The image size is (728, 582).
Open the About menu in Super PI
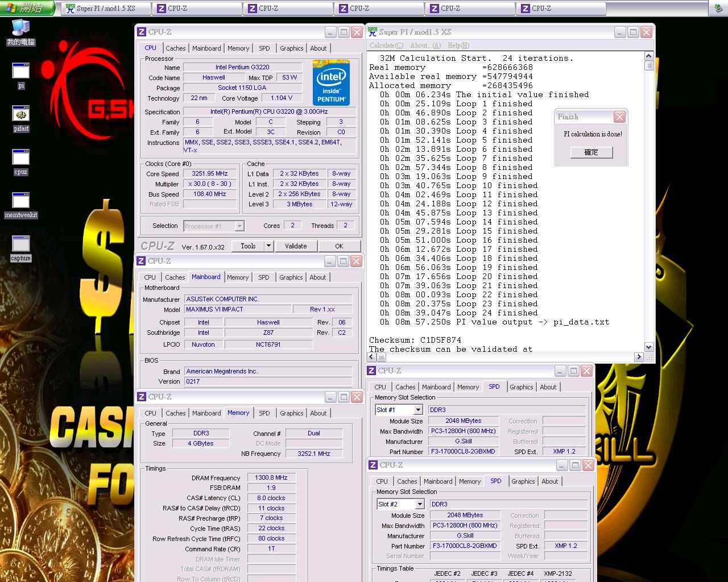click(x=425, y=45)
